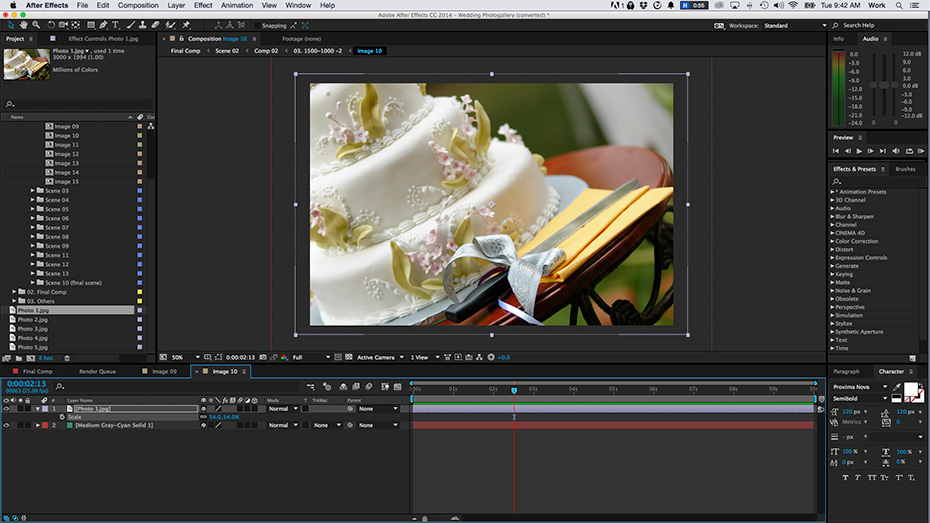The height and width of the screenshot is (523, 930).
Task: Hide the Photo 1.jpg layer
Action: 6,409
